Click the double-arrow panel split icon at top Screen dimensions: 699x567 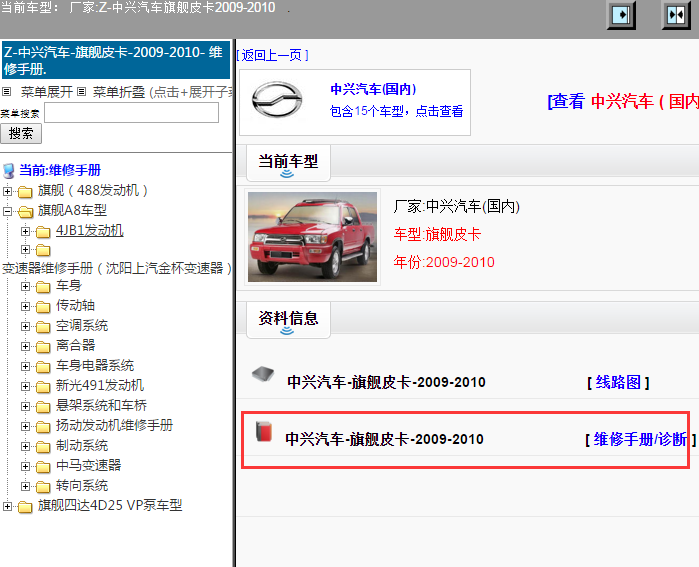[676, 15]
